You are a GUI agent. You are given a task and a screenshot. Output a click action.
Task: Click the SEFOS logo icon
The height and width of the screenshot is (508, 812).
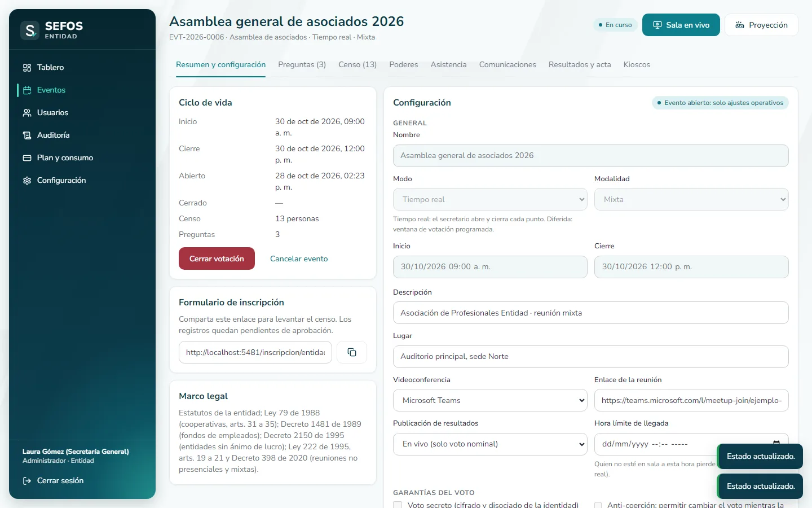(30, 30)
